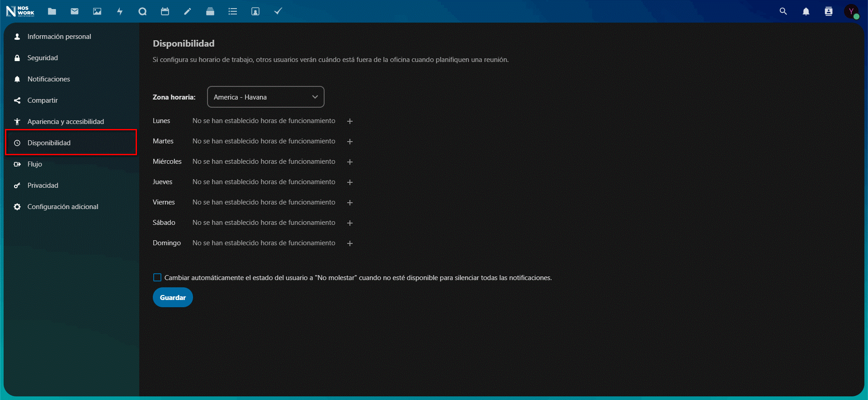Open Flujo settings section
The width and height of the screenshot is (868, 400).
tap(71, 164)
